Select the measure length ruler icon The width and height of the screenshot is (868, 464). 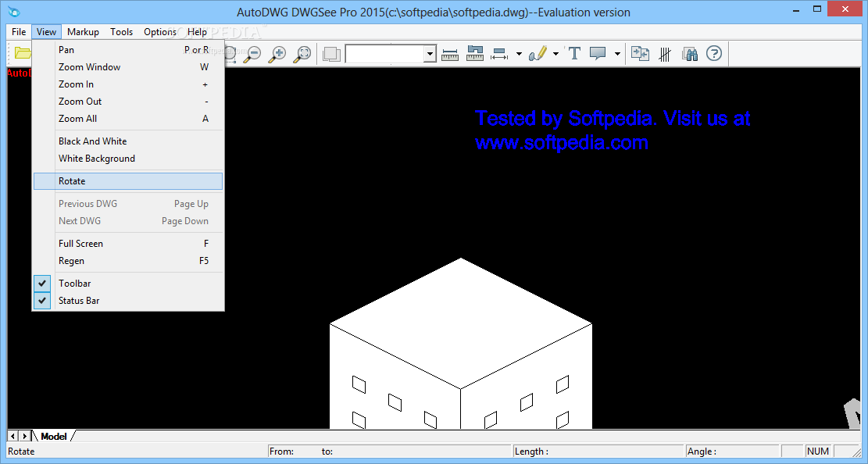pyautogui.click(x=450, y=54)
